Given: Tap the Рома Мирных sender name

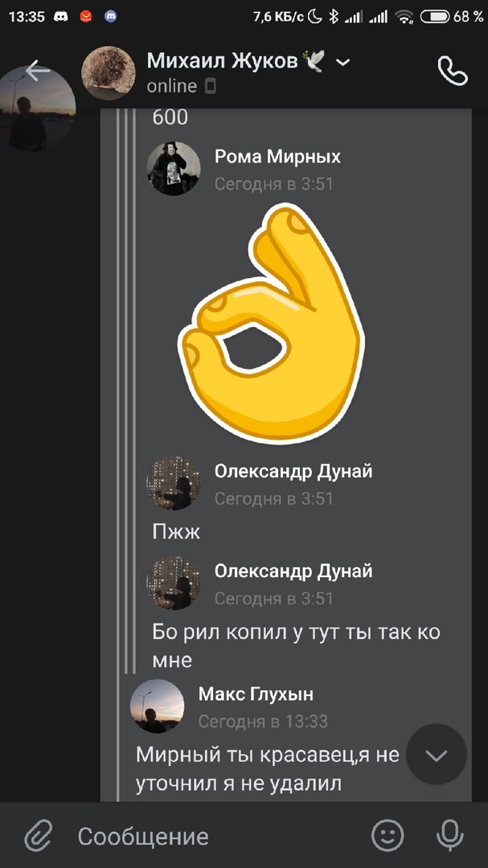Looking at the screenshot, I should [277, 157].
